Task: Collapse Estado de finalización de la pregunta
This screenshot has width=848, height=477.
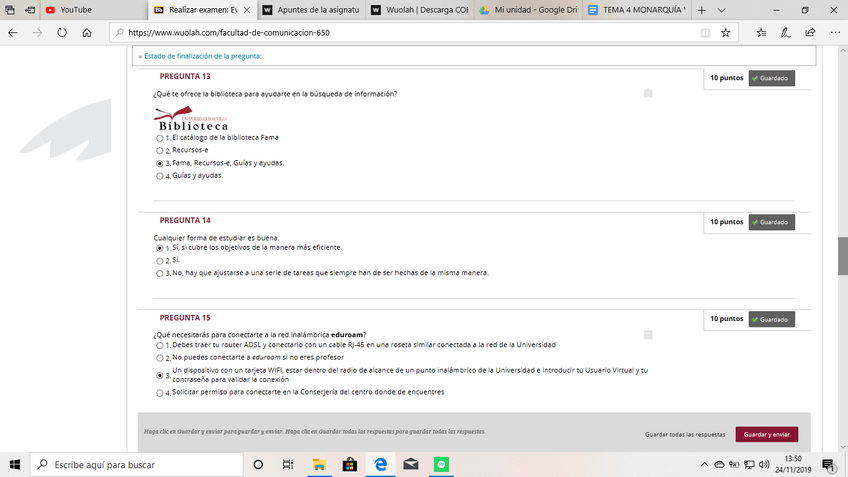Action: [x=200, y=56]
